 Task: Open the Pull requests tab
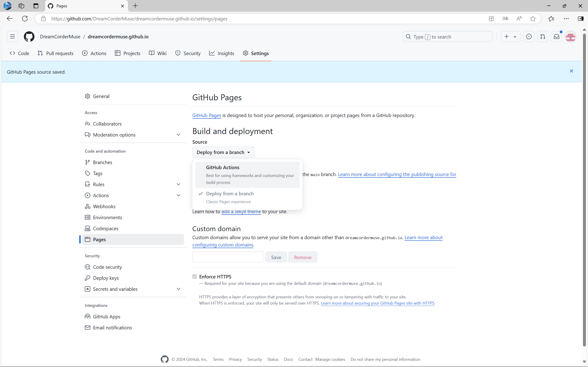(x=56, y=53)
